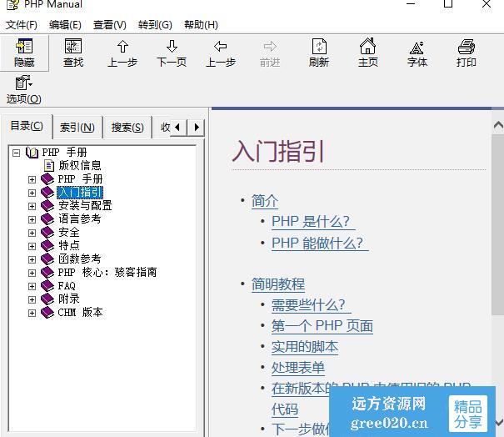Go to previous page with 上一步 up arrow

122,52
